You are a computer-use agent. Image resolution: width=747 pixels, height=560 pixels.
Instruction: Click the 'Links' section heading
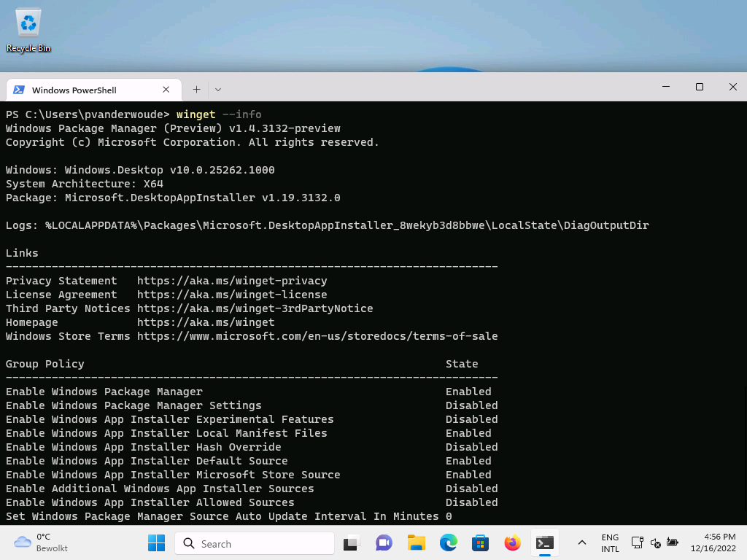tap(22, 253)
